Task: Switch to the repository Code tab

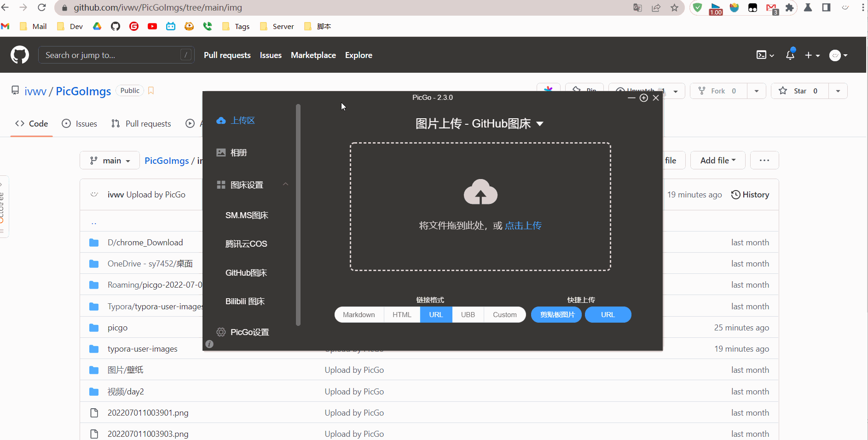Action: (32, 124)
